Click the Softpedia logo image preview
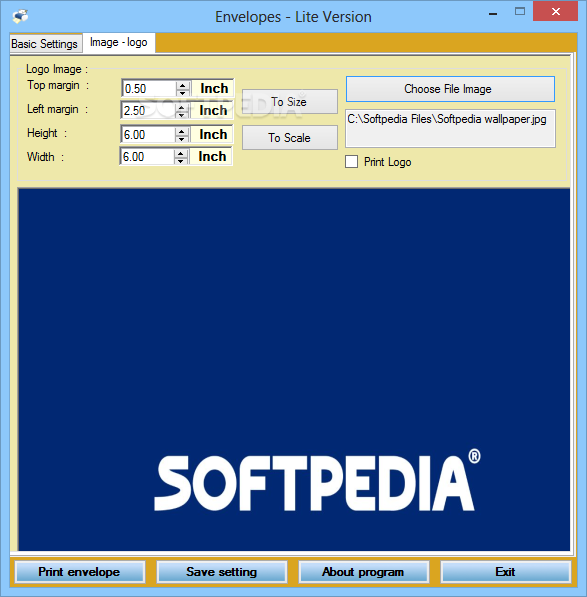587x597 pixels. click(x=294, y=369)
